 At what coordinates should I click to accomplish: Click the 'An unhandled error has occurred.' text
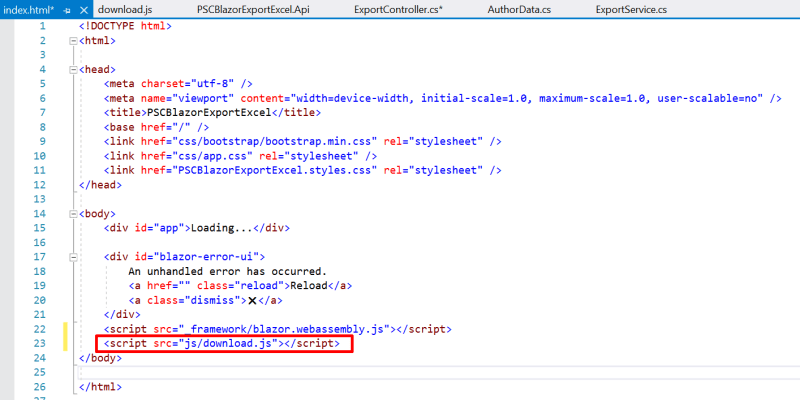[228, 271]
